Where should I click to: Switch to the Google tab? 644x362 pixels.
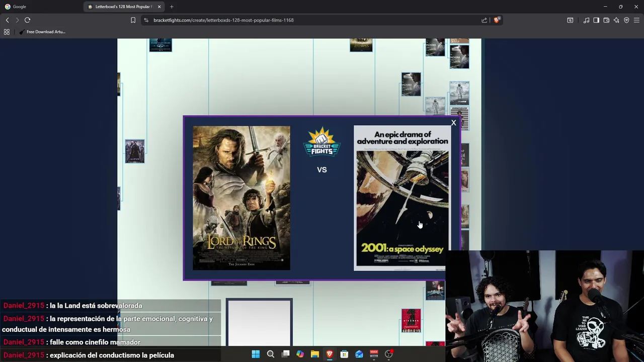tap(40, 7)
